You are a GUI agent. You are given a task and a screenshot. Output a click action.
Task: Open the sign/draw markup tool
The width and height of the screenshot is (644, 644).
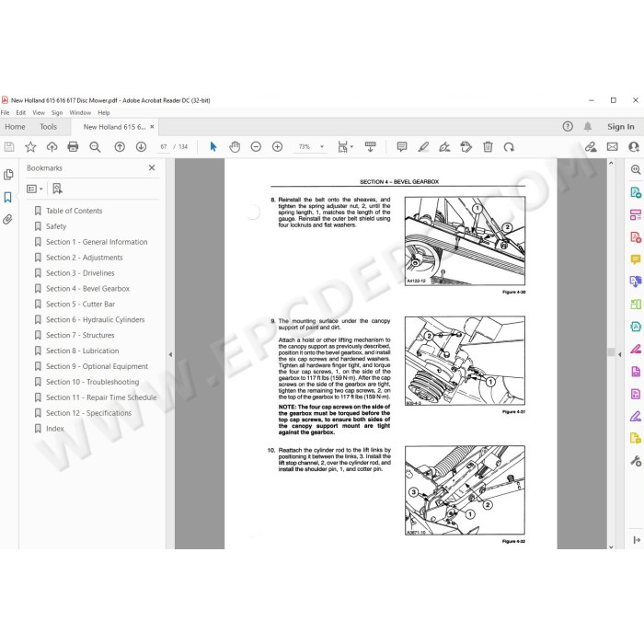point(444,146)
